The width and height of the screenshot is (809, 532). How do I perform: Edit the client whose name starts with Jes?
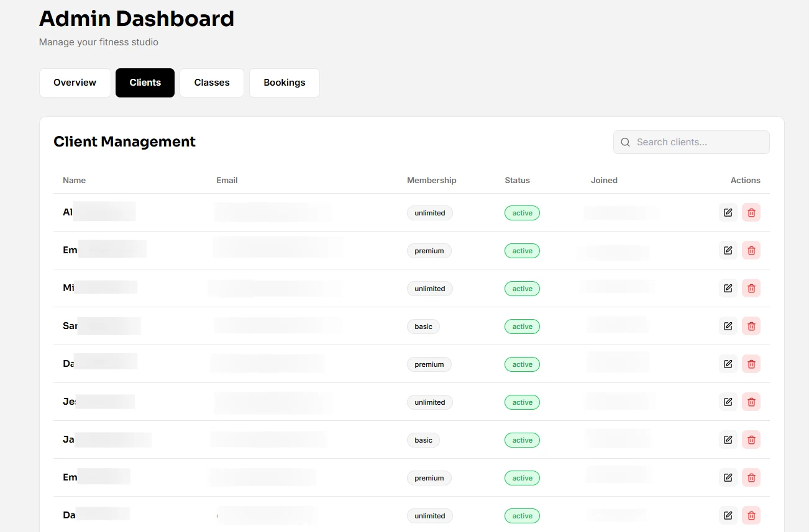point(728,402)
